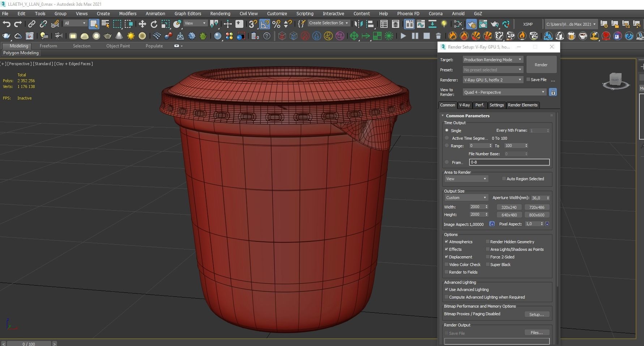Image resolution: width=644 pixels, height=346 pixels.
Task: Open the Freeform ribbon tab
Action: tap(48, 46)
